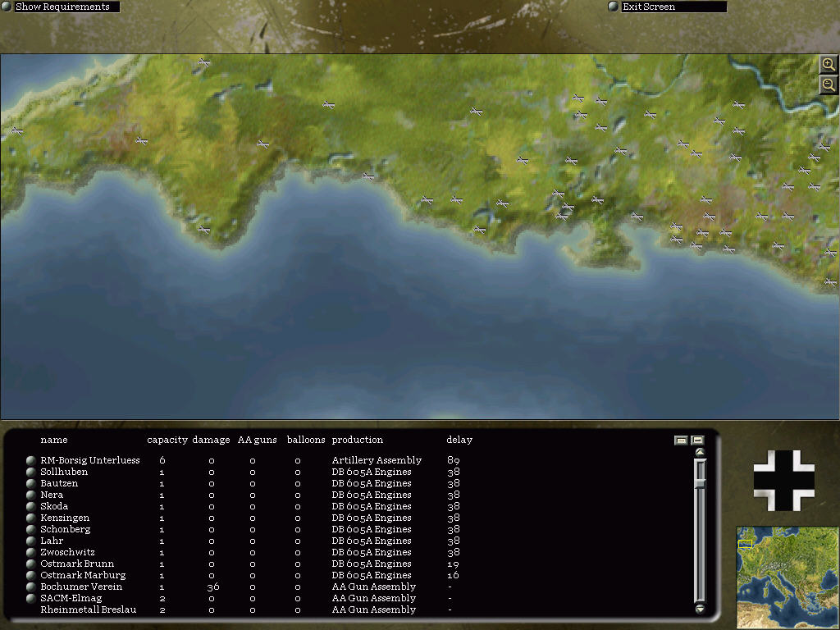The height and width of the screenshot is (630, 840).
Task: Click the delay value 16 for Ostmark Marburg
Action: click(x=453, y=575)
